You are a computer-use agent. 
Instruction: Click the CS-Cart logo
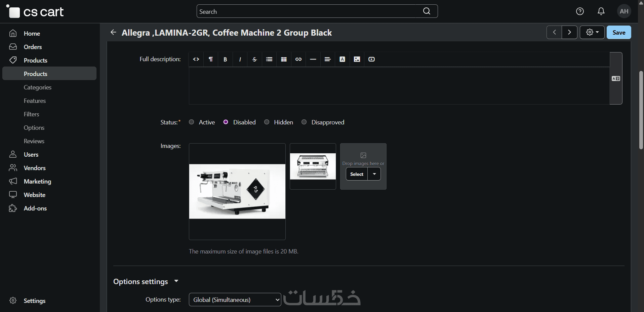click(35, 12)
